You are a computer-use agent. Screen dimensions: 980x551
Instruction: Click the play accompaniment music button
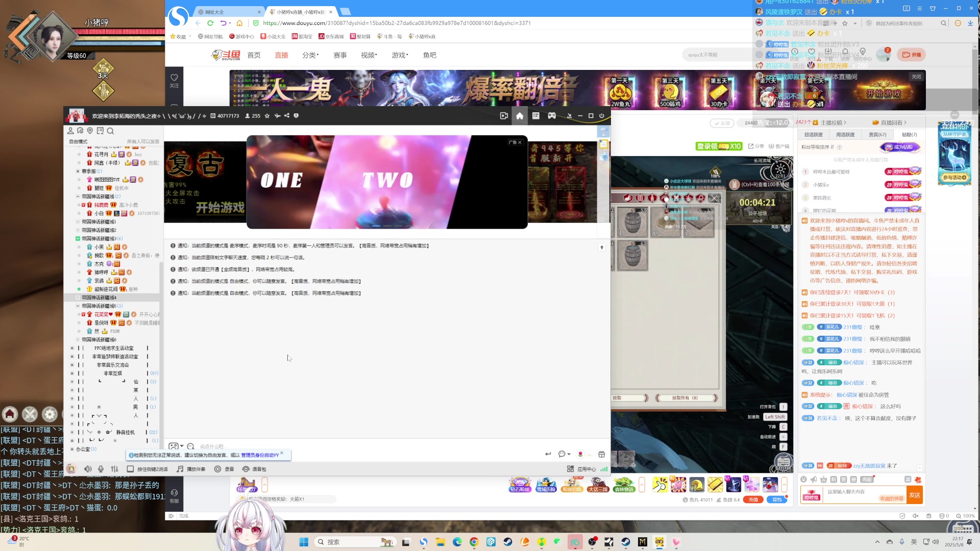(191, 469)
